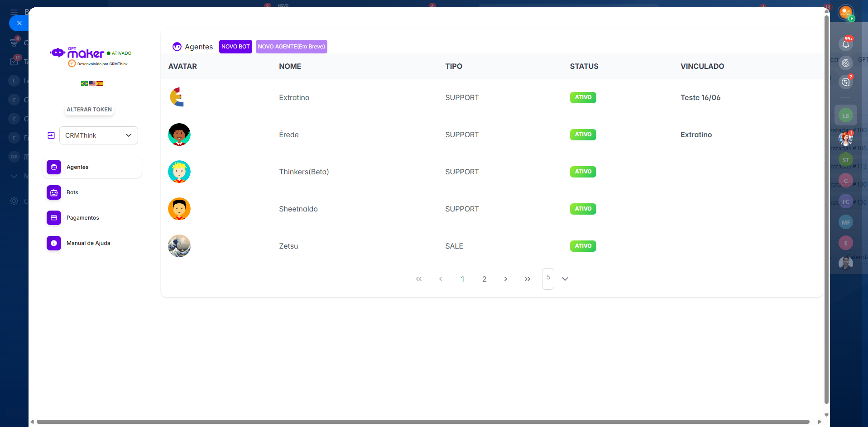
Task: Click the Extratino agent avatar
Action: tap(179, 97)
